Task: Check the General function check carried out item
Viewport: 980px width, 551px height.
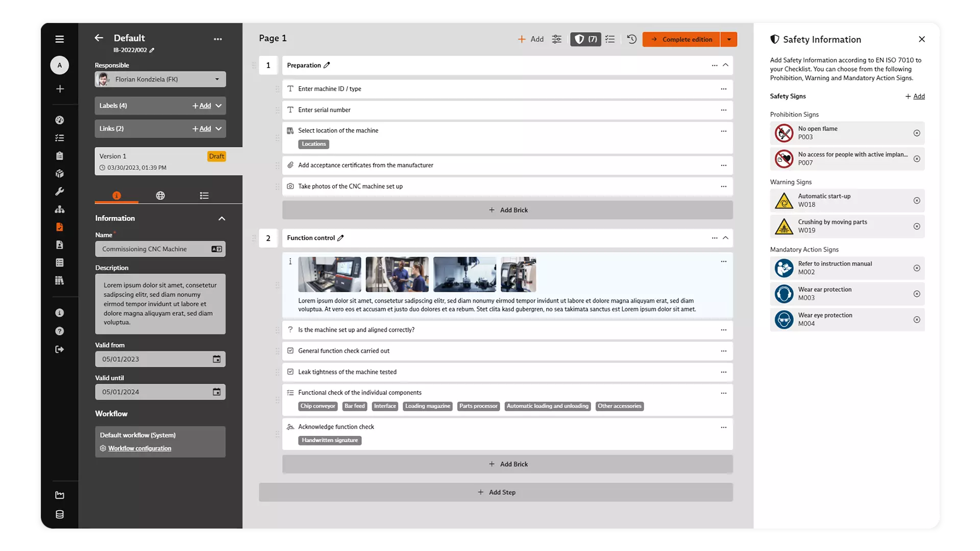Action: point(290,350)
